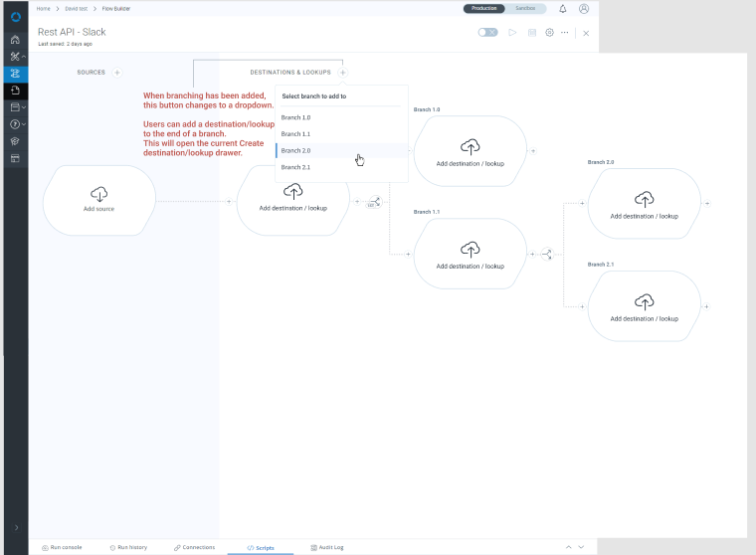
Task: Toggle the flow enable switch
Action: click(x=487, y=33)
